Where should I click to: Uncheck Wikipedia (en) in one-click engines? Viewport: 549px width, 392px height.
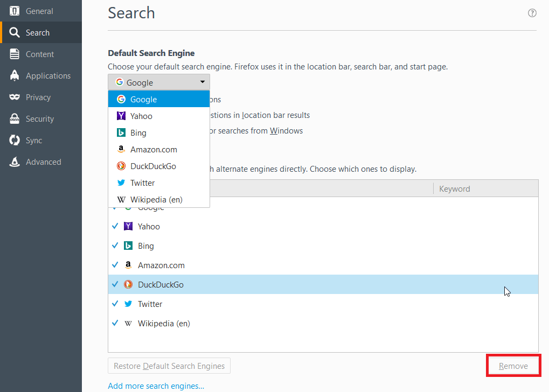115,323
